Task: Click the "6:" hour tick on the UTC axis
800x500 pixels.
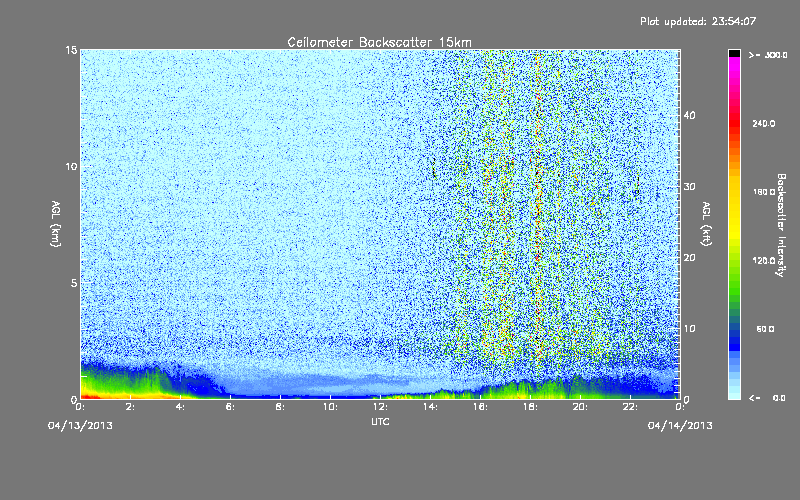Action: point(230,407)
